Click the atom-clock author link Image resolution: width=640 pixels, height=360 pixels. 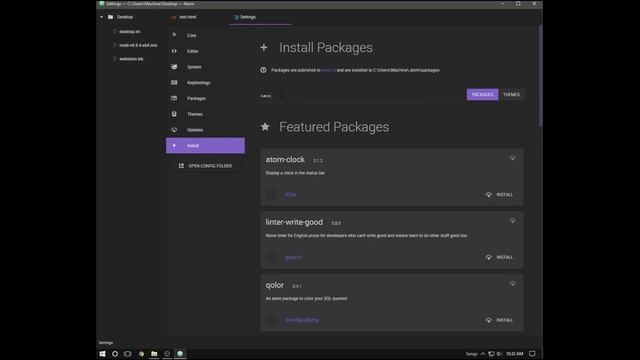click(x=291, y=195)
